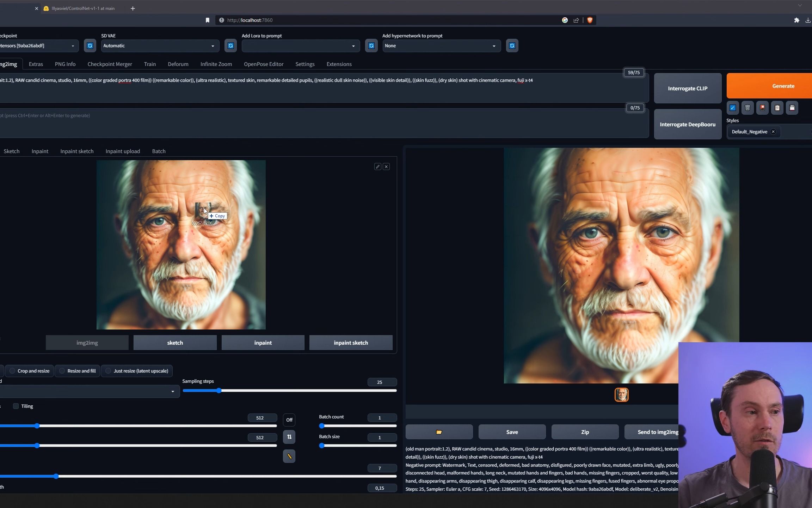Apply selected styles with clipboard icon

pyautogui.click(x=777, y=108)
